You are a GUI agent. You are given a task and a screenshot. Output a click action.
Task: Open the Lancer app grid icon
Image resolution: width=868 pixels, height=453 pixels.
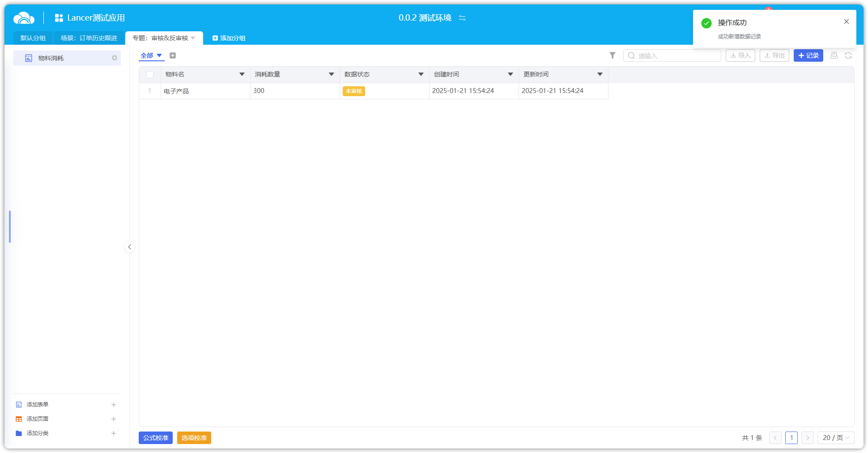coord(59,18)
